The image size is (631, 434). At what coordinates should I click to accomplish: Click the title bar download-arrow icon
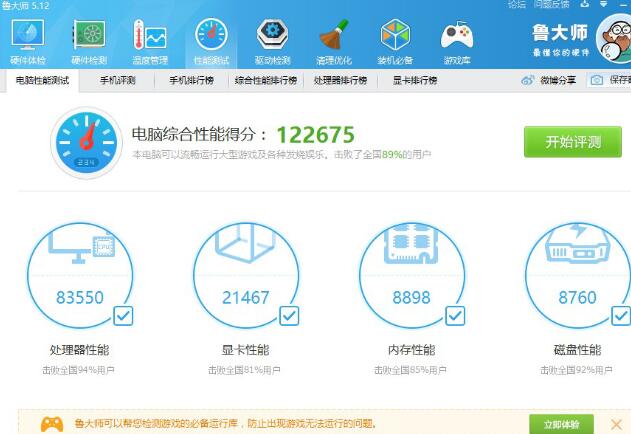pos(585,4)
